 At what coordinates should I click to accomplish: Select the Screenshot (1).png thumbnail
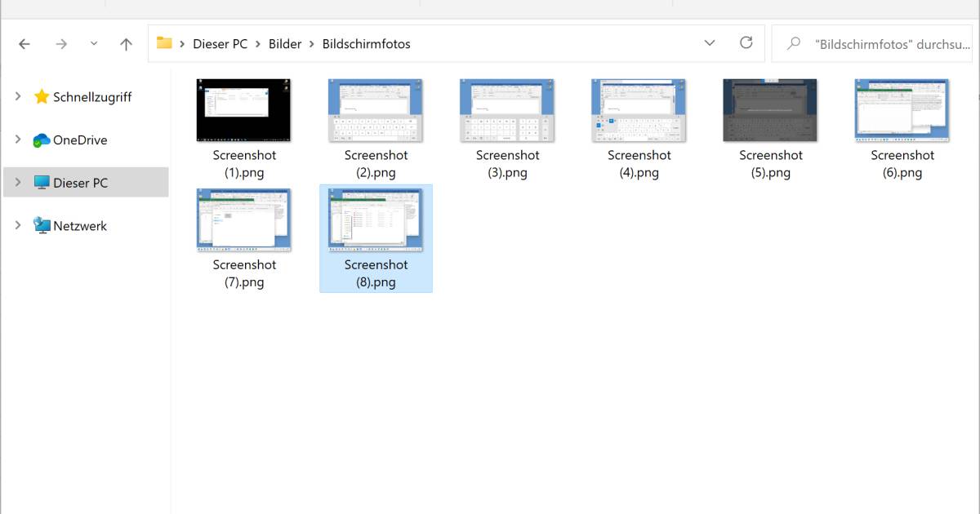pos(243,110)
